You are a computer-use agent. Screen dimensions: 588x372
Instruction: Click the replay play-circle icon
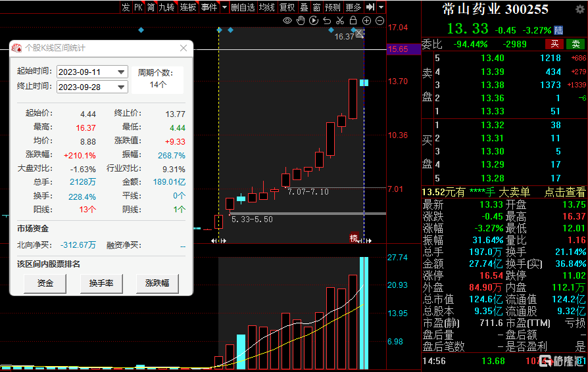tap(314, 20)
